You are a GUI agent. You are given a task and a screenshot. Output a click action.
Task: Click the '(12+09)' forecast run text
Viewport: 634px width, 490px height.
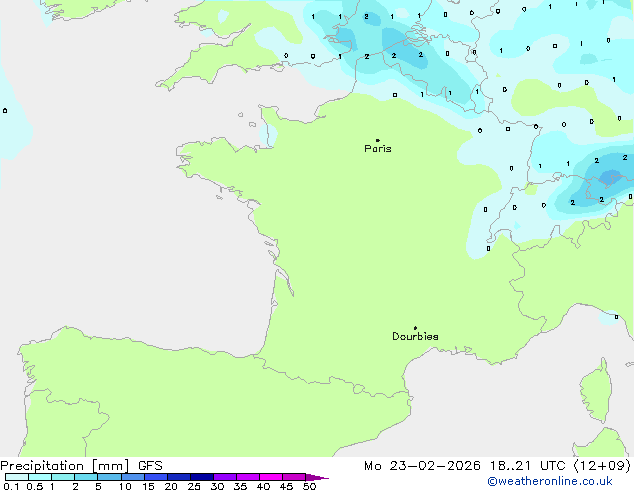click(x=602, y=466)
